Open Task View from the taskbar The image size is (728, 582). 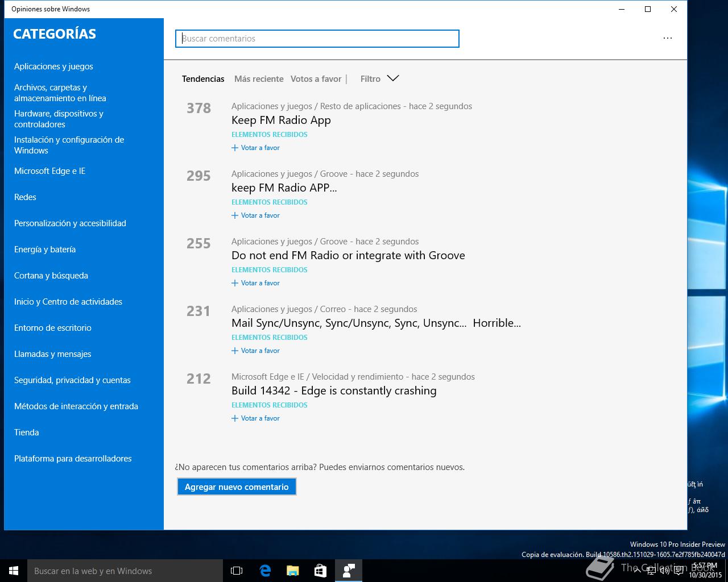pos(237,571)
